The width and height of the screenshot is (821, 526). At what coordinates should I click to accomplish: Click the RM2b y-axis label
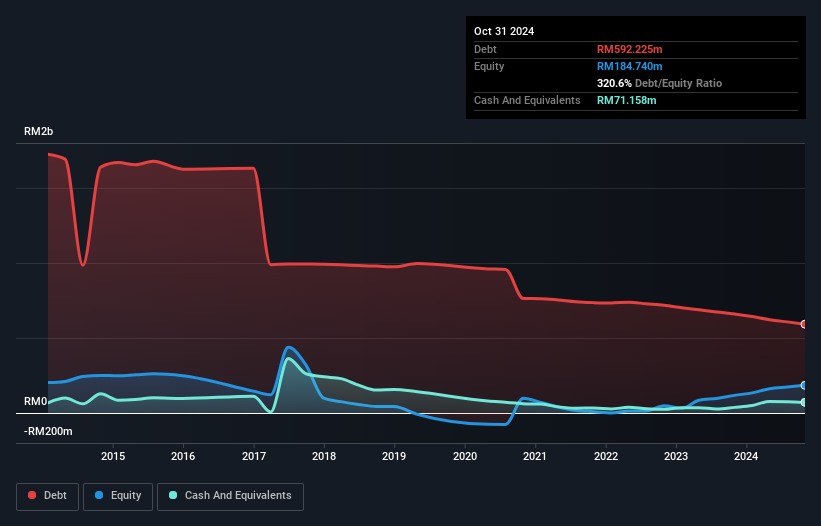tap(39, 131)
